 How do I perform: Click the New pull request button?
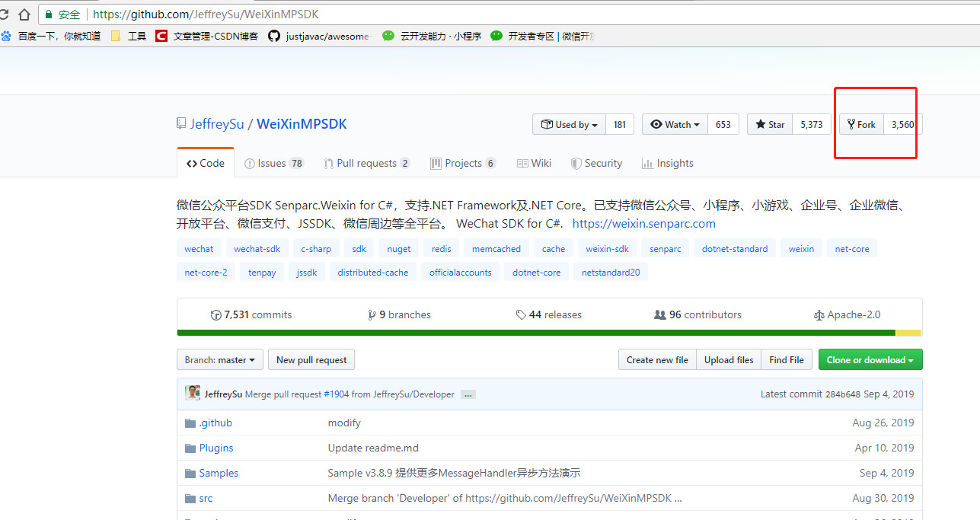pyautogui.click(x=311, y=360)
